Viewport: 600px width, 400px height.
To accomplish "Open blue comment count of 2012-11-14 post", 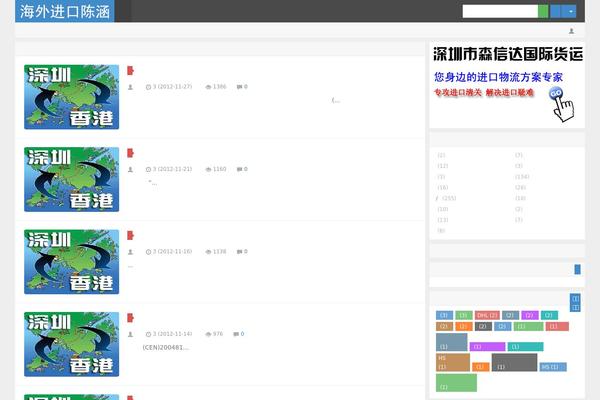I will click(x=242, y=334).
